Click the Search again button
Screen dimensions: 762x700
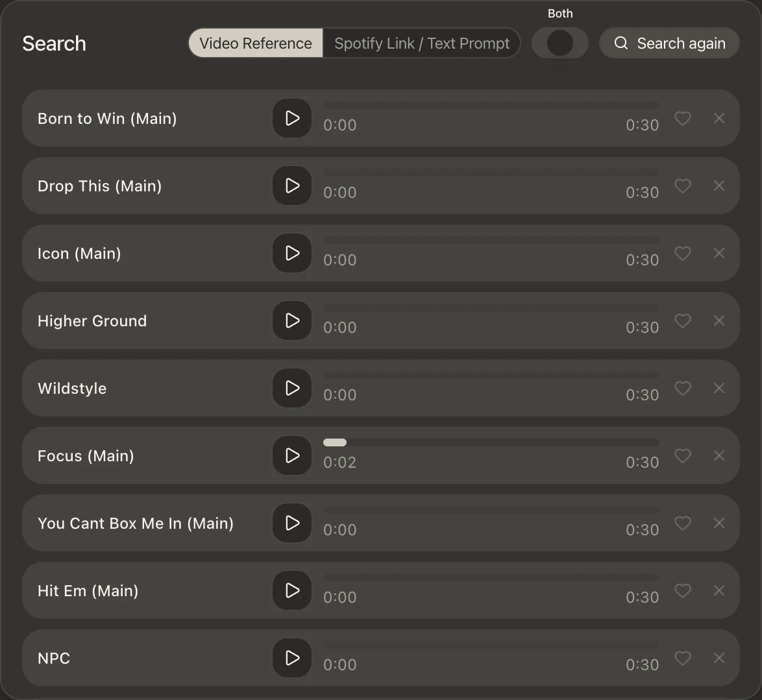point(669,43)
